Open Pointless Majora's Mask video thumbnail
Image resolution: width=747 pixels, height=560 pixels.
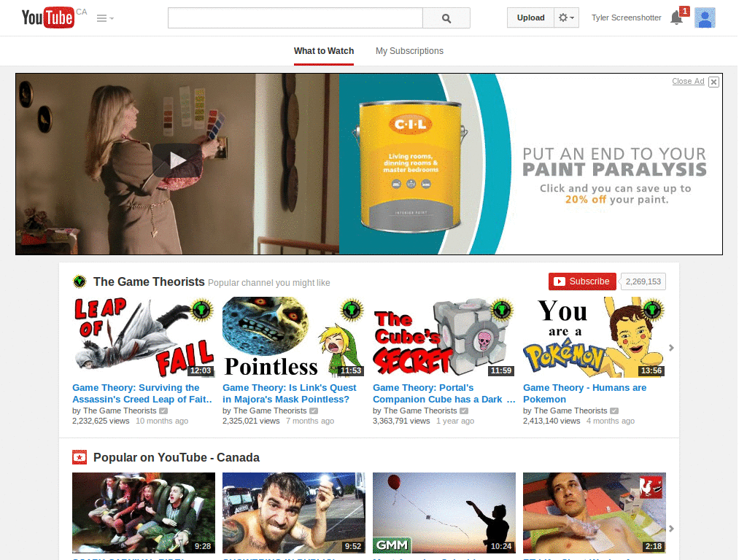[x=293, y=337]
